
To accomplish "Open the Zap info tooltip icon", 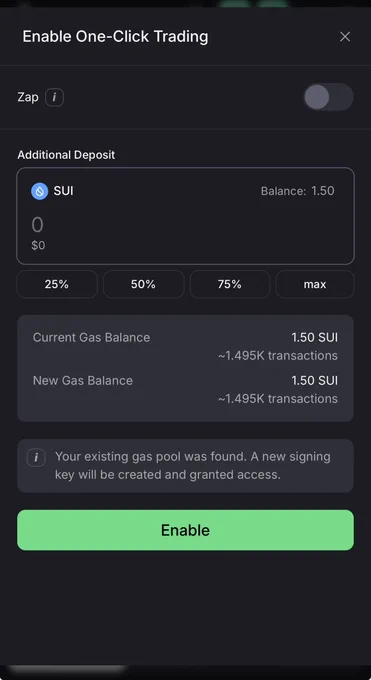I will (54, 97).
